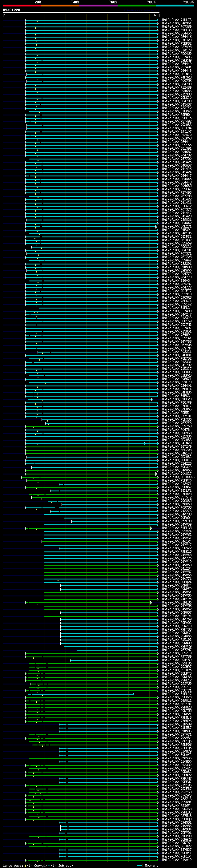Click hit label UniRef100_A5ASG6

click(x=177, y=758)
